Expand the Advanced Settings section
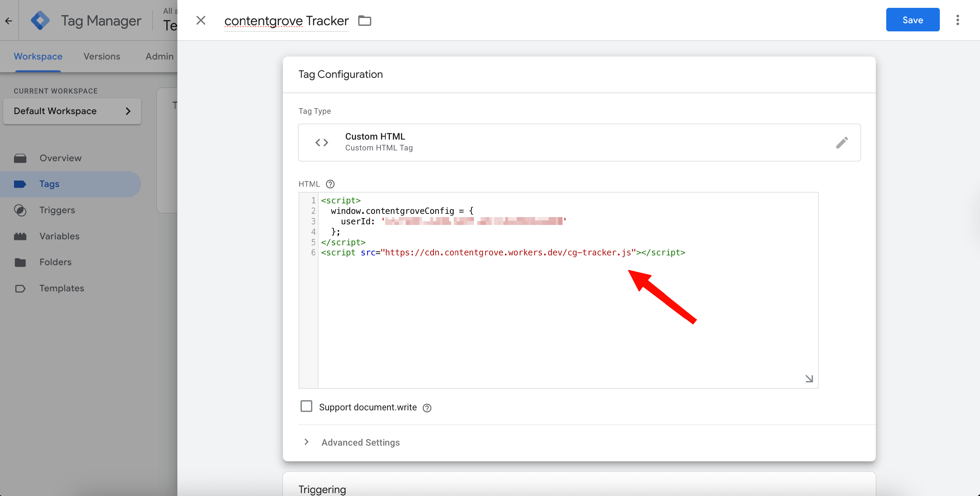The width and height of the screenshot is (980, 496). tap(360, 442)
